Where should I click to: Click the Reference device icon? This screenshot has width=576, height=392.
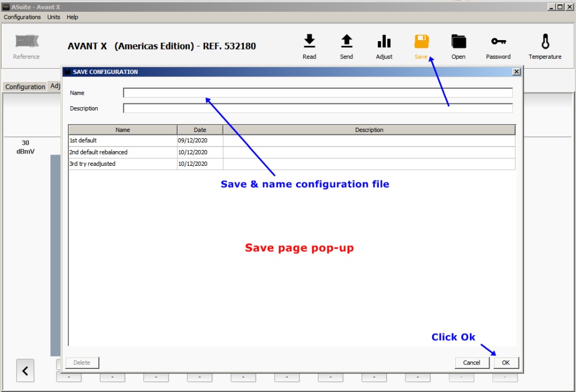click(27, 42)
